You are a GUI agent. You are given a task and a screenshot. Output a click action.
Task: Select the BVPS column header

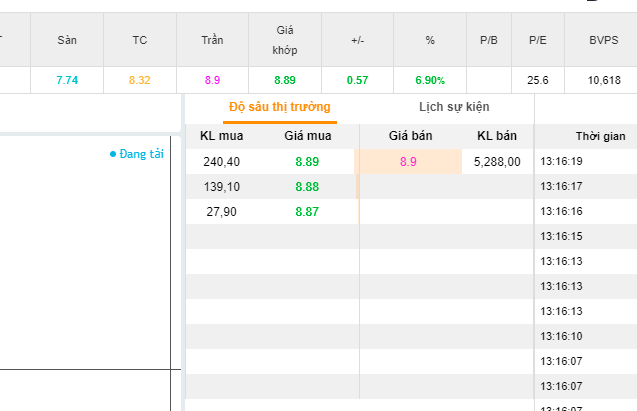click(604, 40)
